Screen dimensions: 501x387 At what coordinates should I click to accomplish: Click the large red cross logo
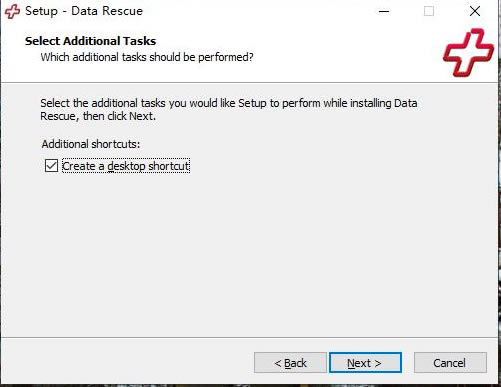point(468,53)
